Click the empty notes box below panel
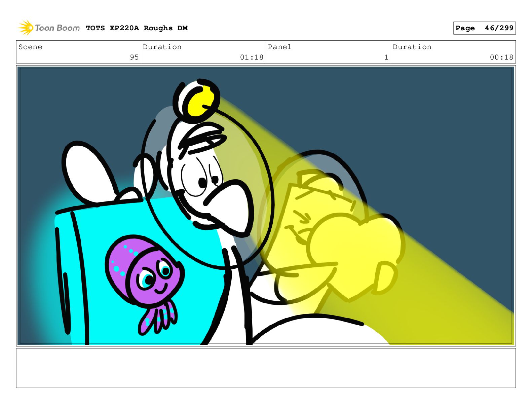The height and width of the screenshot is (412, 532). point(266,368)
